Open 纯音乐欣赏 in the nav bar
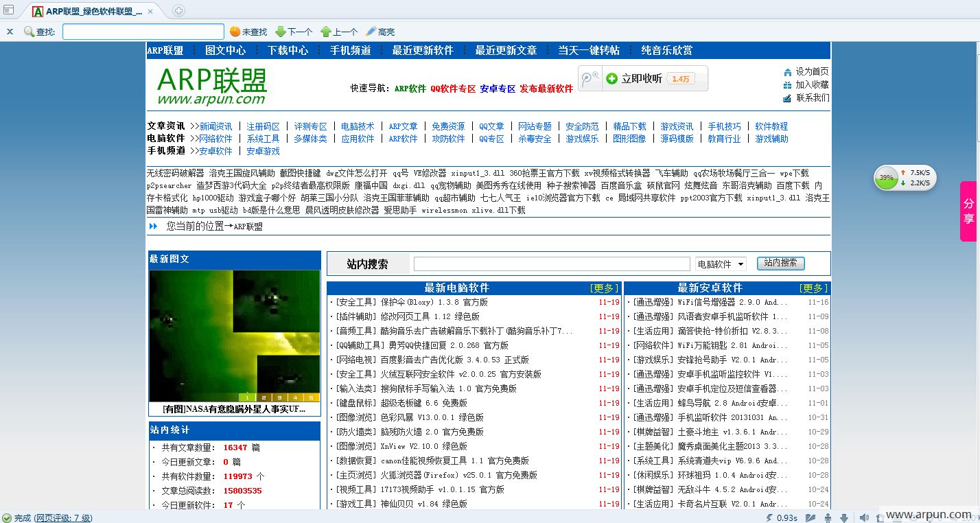 (667, 50)
